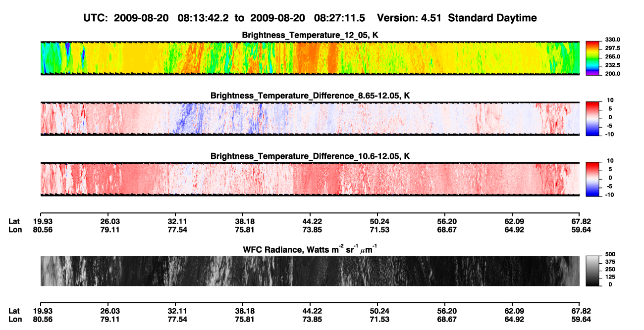Click latitude 67.82 on the upper axis
Screen dimensions: 644x330
click(x=580, y=221)
